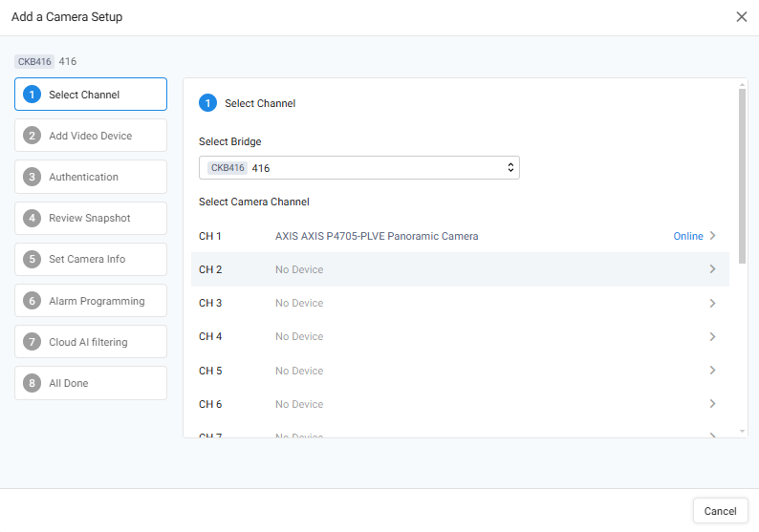The width and height of the screenshot is (759, 532).
Task: Select the All Done step
Action: (x=91, y=383)
